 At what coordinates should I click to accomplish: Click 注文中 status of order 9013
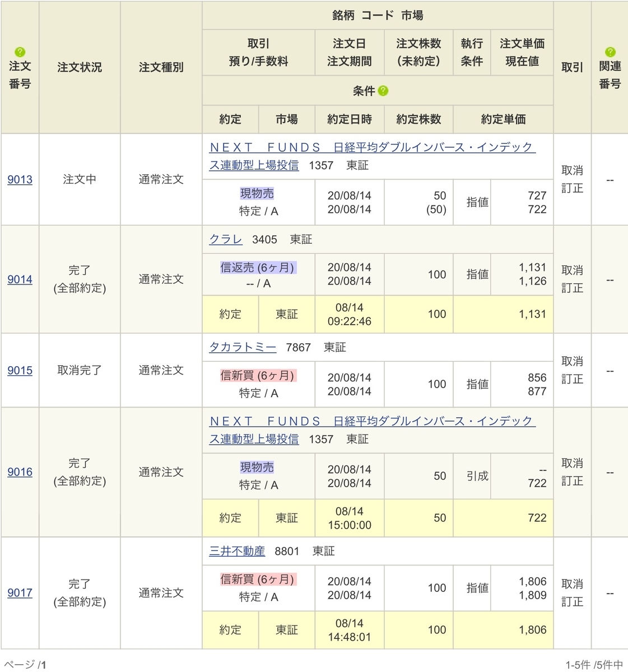coord(80,180)
